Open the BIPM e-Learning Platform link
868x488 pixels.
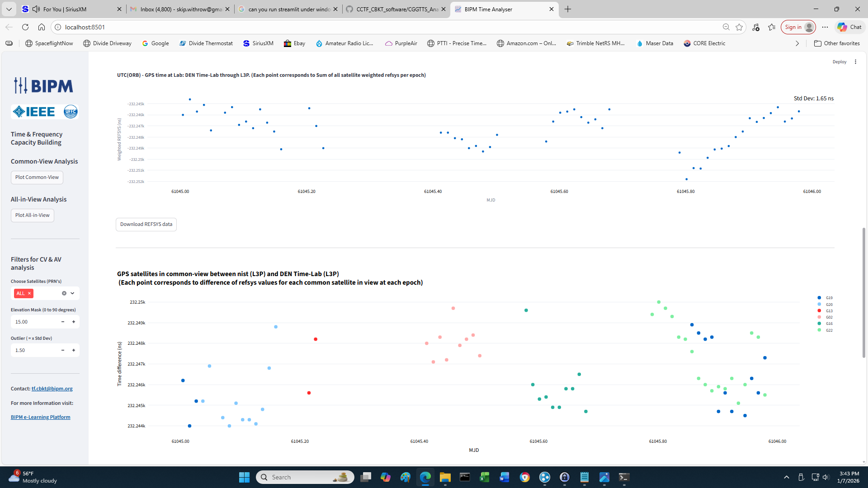coord(41,417)
